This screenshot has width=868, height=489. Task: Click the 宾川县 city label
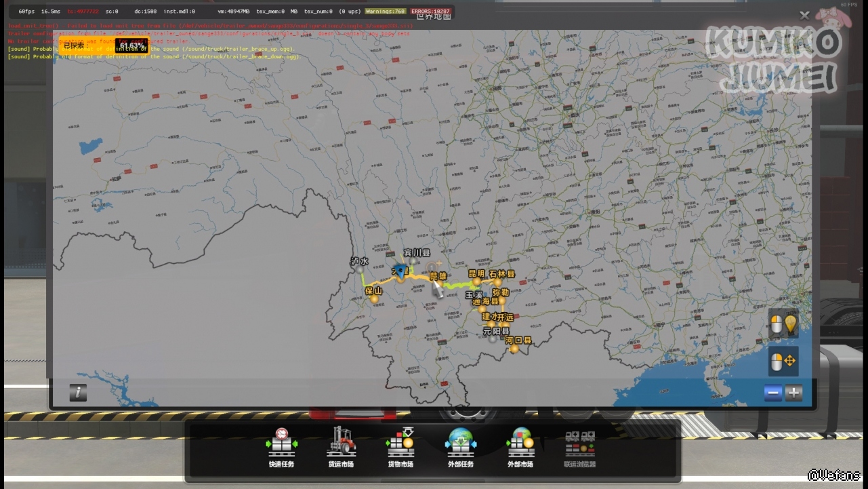tap(417, 252)
